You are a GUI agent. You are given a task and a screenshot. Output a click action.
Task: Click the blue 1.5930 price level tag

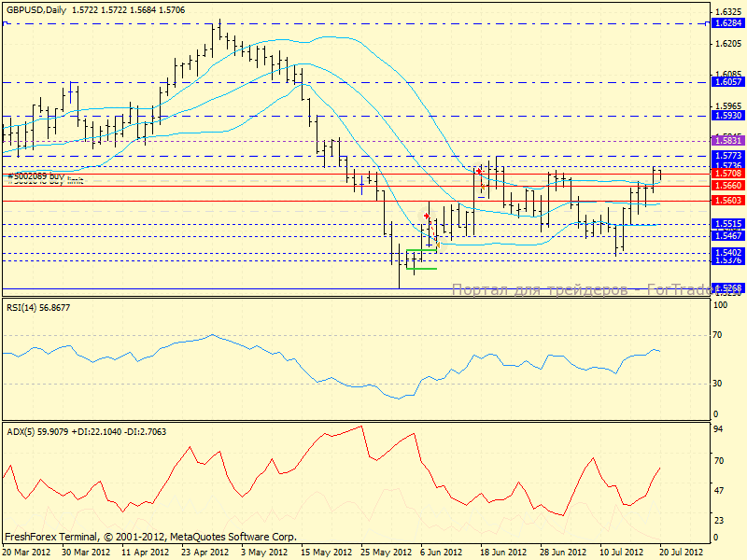tap(726, 116)
